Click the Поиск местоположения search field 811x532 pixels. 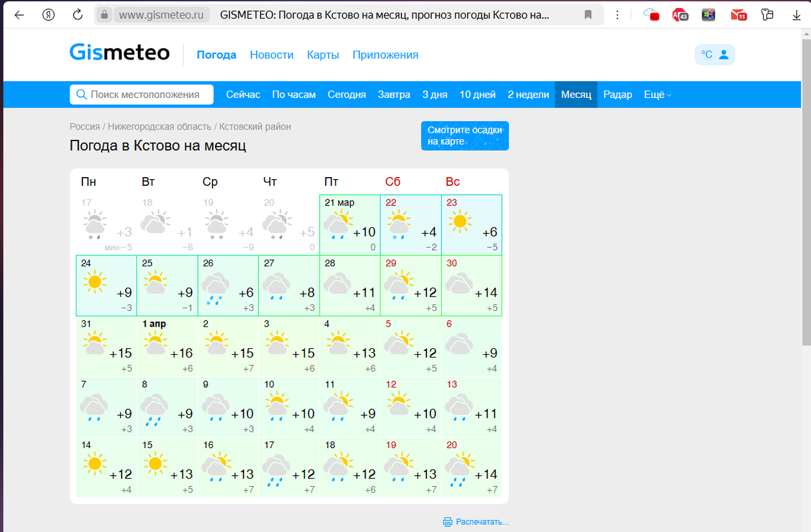(141, 95)
